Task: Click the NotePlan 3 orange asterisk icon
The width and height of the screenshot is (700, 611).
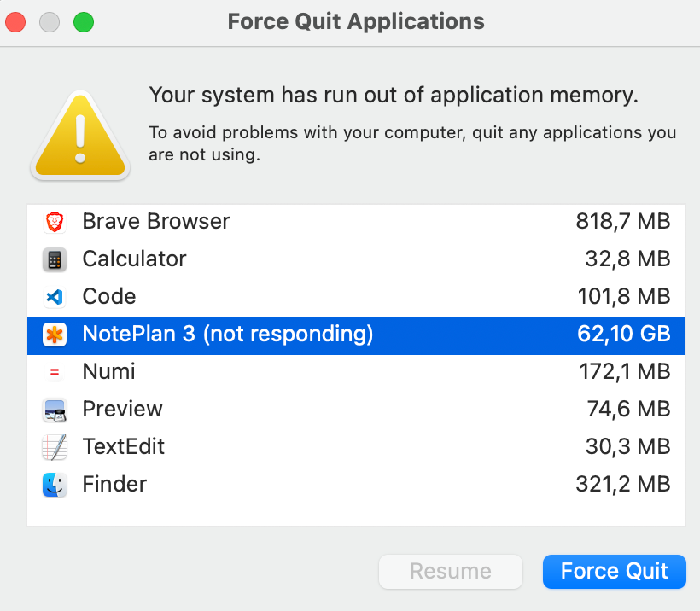Action: pos(55,335)
